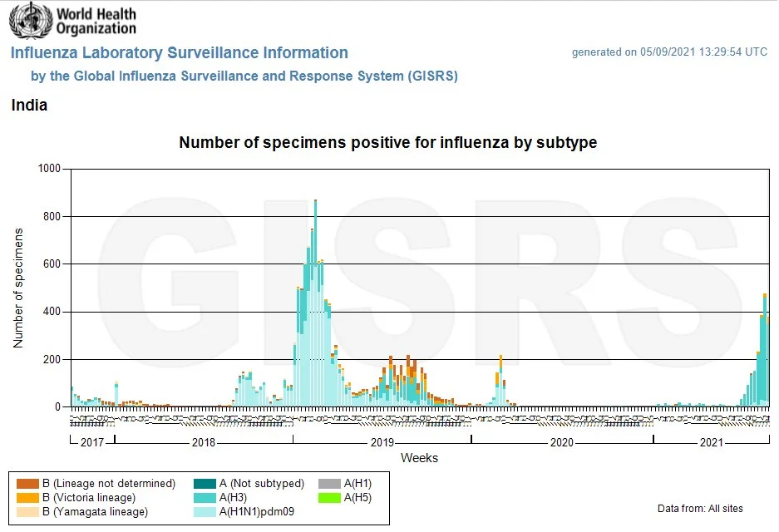Select the 2019 year marker on axis
779x532 pixels.
(x=382, y=442)
